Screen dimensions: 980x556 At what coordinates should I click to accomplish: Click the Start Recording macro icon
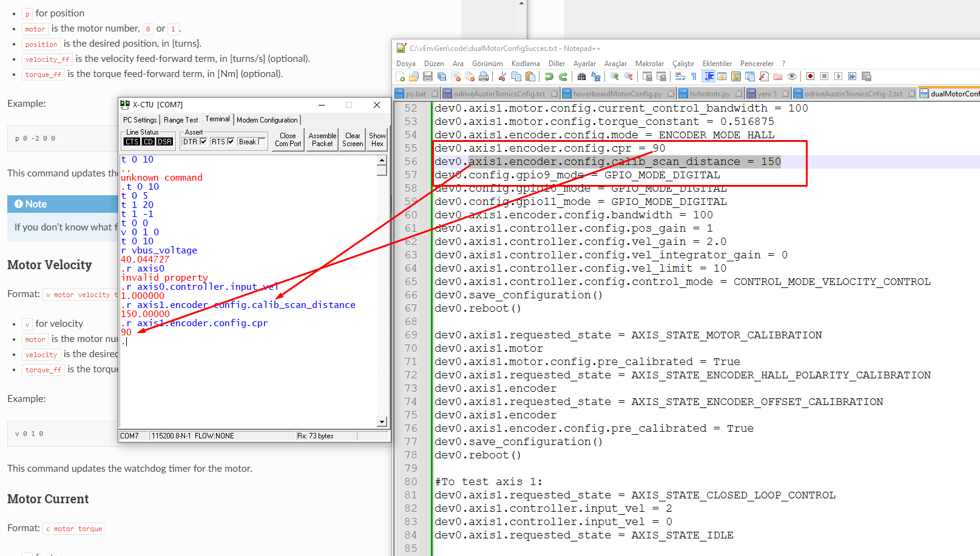[x=810, y=76]
